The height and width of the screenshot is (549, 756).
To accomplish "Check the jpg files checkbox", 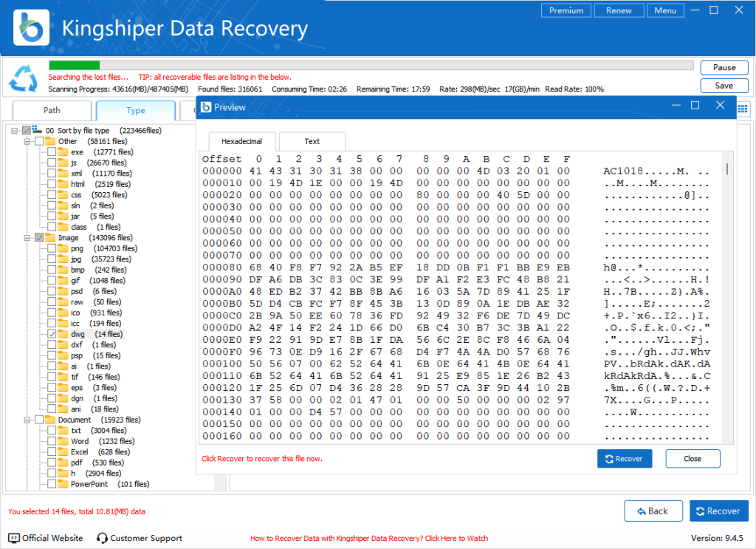I will [x=52, y=259].
